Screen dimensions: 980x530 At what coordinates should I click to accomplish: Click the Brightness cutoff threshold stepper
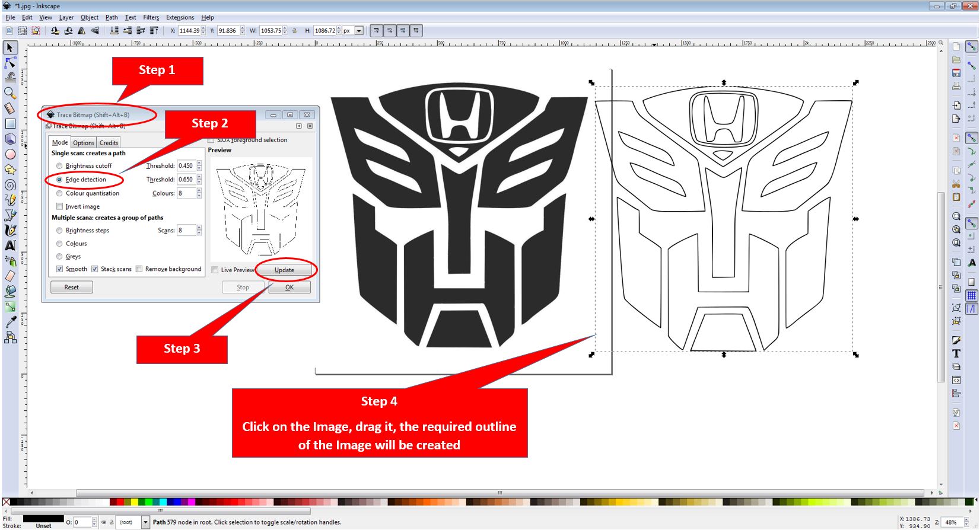click(x=199, y=166)
